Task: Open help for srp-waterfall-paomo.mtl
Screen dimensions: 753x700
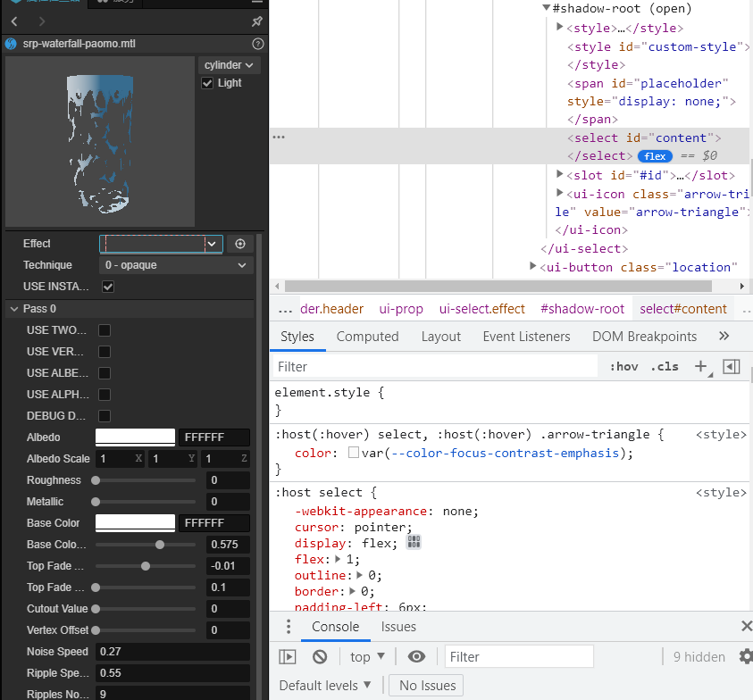Action: [258, 44]
